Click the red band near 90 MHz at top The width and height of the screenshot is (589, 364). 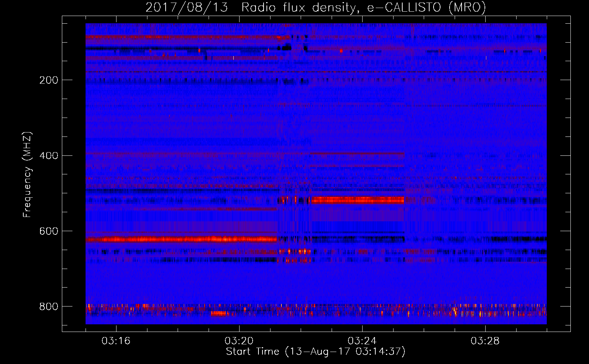187,37
